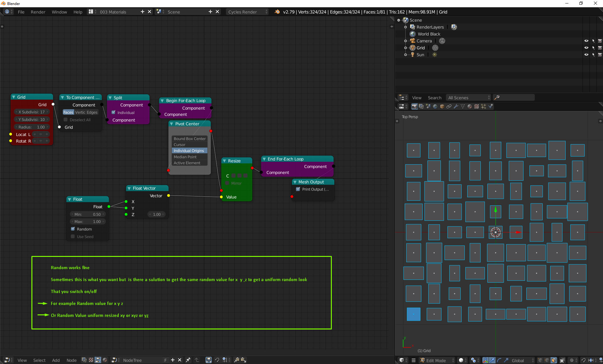Select Edges mode in To Component node
The height and width of the screenshot is (364, 603).
point(92,112)
